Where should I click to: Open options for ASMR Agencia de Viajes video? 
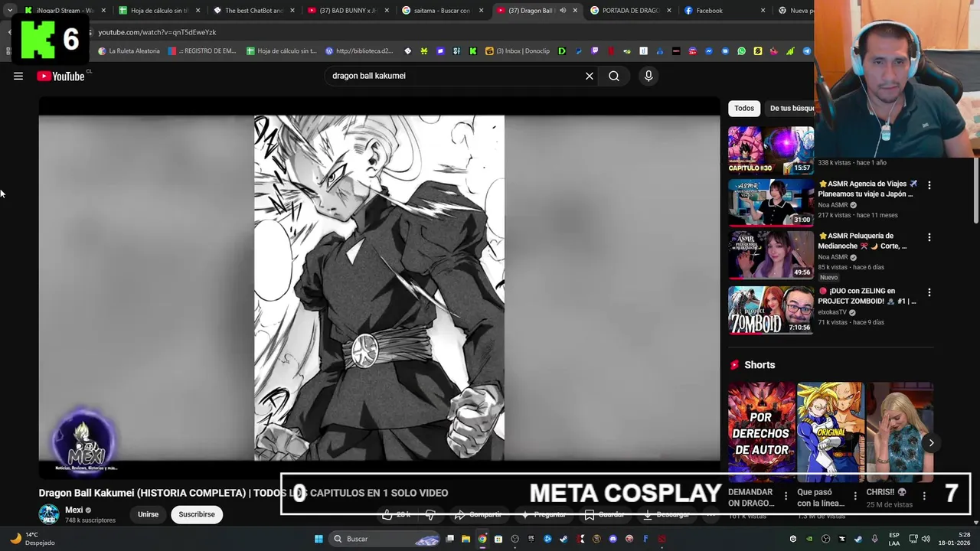click(929, 185)
